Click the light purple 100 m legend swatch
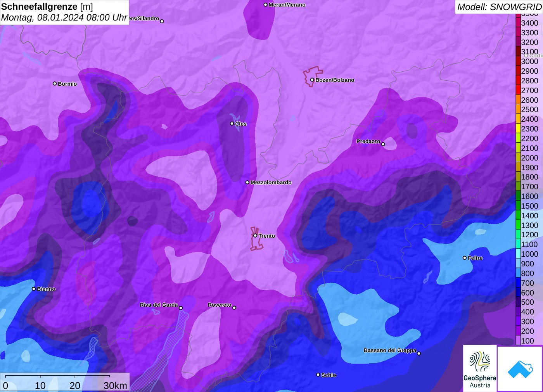543x392 pixels. pos(518,341)
